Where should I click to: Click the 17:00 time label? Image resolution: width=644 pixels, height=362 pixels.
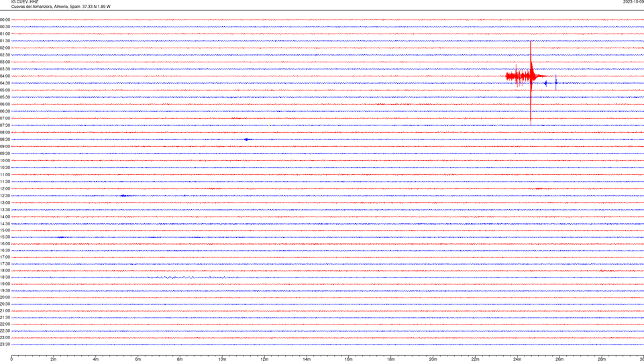[5, 257]
